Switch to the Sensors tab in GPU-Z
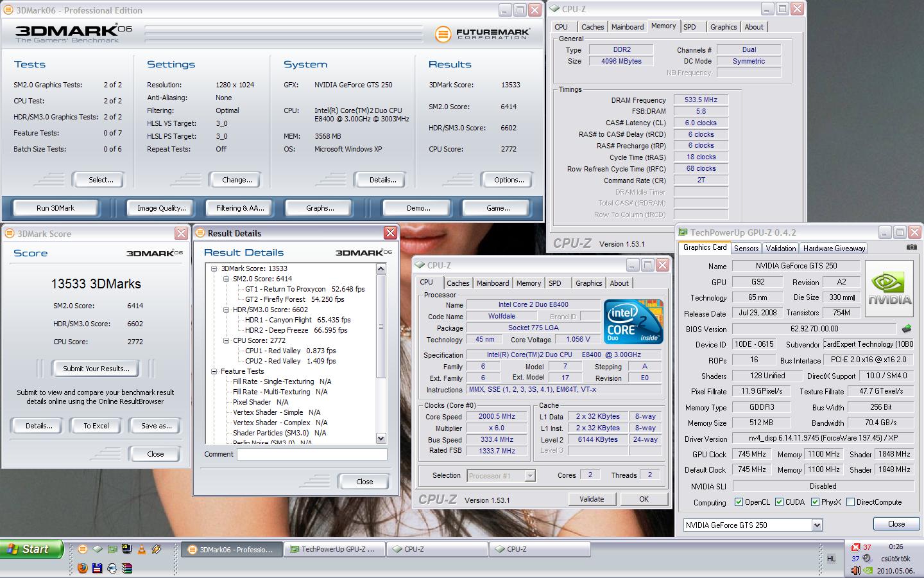The height and width of the screenshot is (578, 924). coord(746,248)
